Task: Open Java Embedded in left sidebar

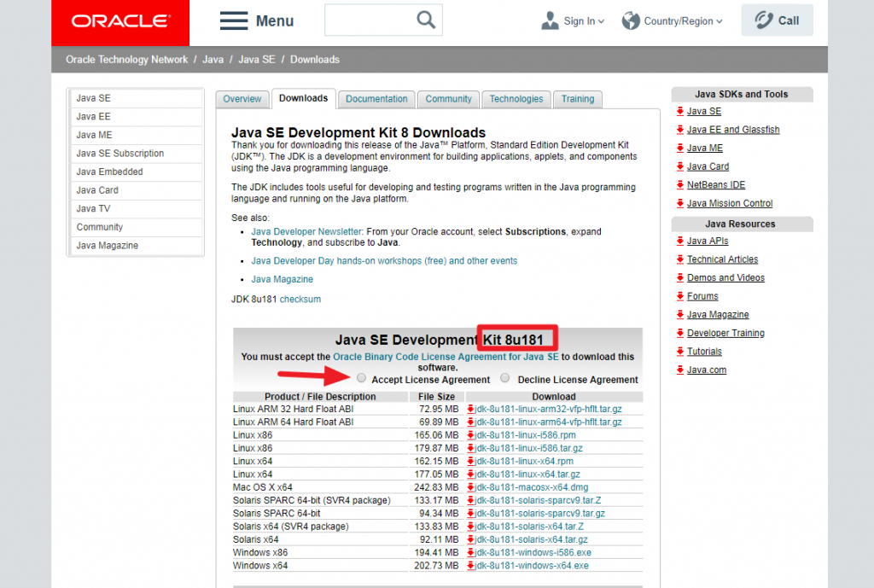Action: 136,172
